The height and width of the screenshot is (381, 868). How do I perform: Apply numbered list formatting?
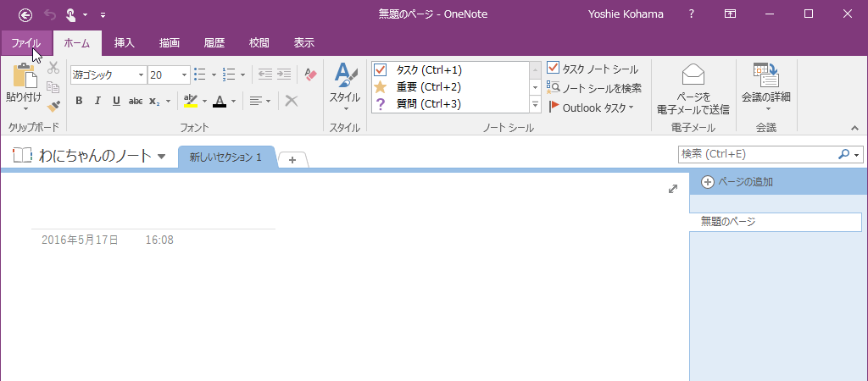click(229, 75)
